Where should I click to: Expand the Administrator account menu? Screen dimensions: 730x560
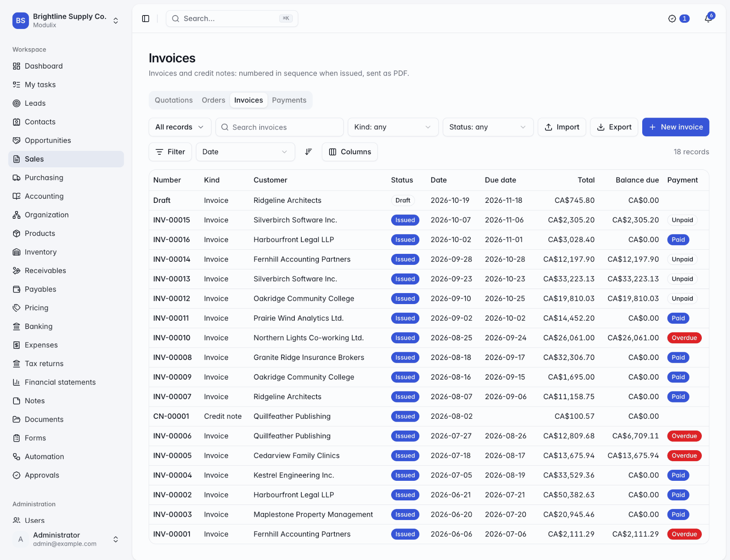(66, 539)
